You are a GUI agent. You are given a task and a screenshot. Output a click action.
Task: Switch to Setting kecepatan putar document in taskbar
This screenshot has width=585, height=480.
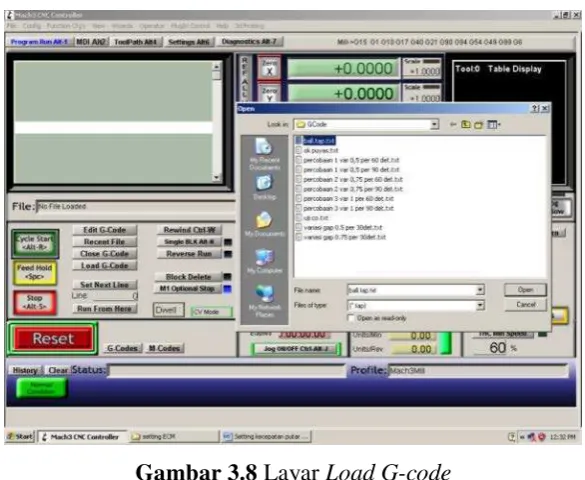(x=266, y=436)
